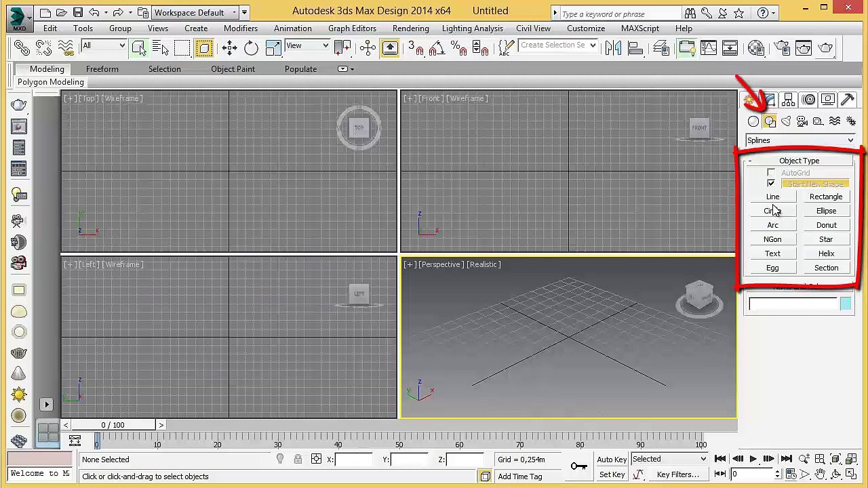Click the object name input field
868x488 pixels.
(x=793, y=304)
